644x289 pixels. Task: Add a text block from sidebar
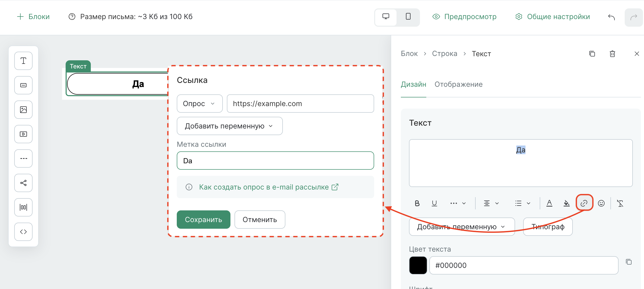tap(23, 61)
